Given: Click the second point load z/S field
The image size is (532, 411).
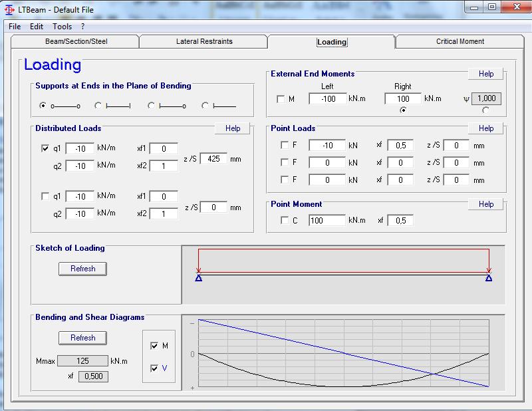Looking at the screenshot, I should [456, 163].
